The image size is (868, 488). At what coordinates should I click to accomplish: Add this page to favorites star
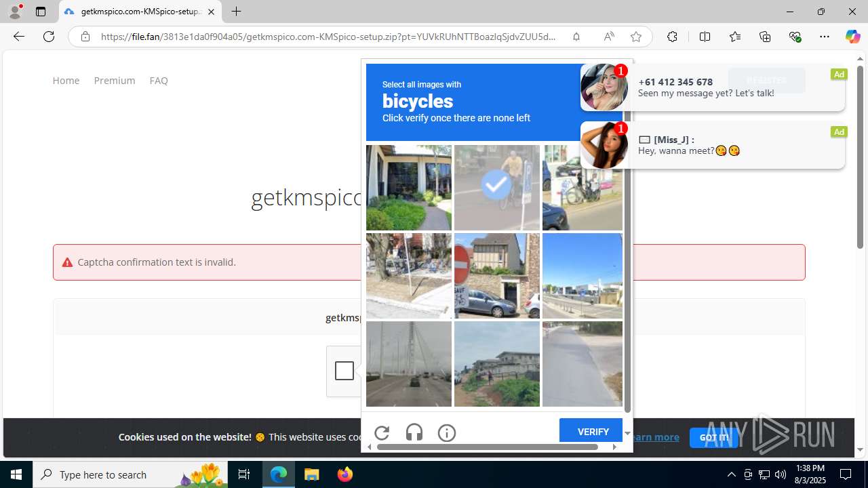[x=635, y=37]
